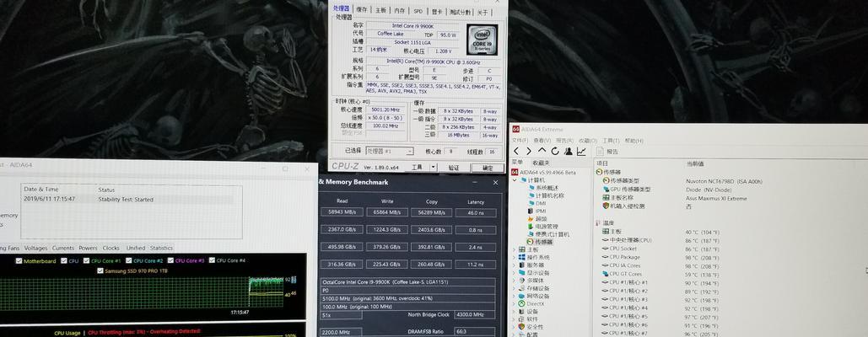
Task: Open the 工具(T) menu in AIDA64
Action: 611,141
